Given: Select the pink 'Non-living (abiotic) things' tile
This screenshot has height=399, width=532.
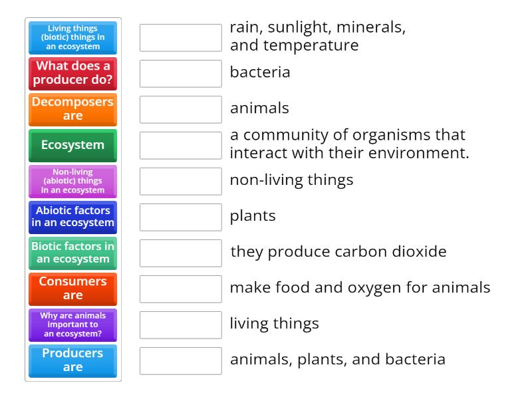Looking at the screenshot, I should point(72,181).
